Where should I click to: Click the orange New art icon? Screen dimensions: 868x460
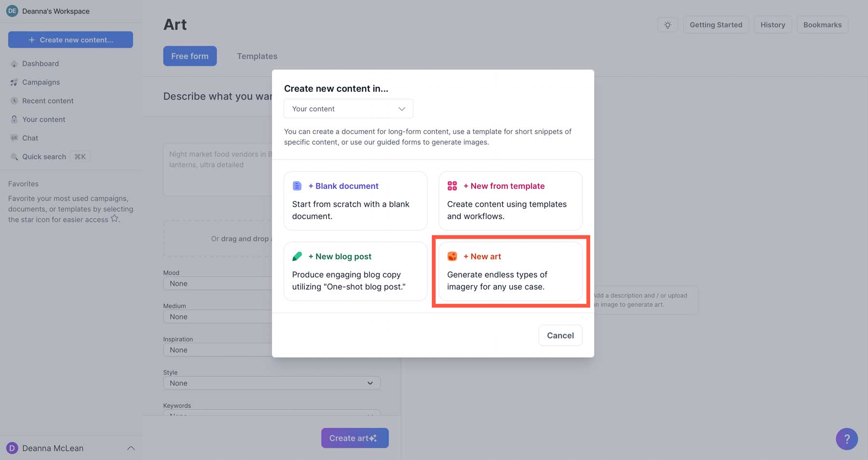(x=452, y=257)
